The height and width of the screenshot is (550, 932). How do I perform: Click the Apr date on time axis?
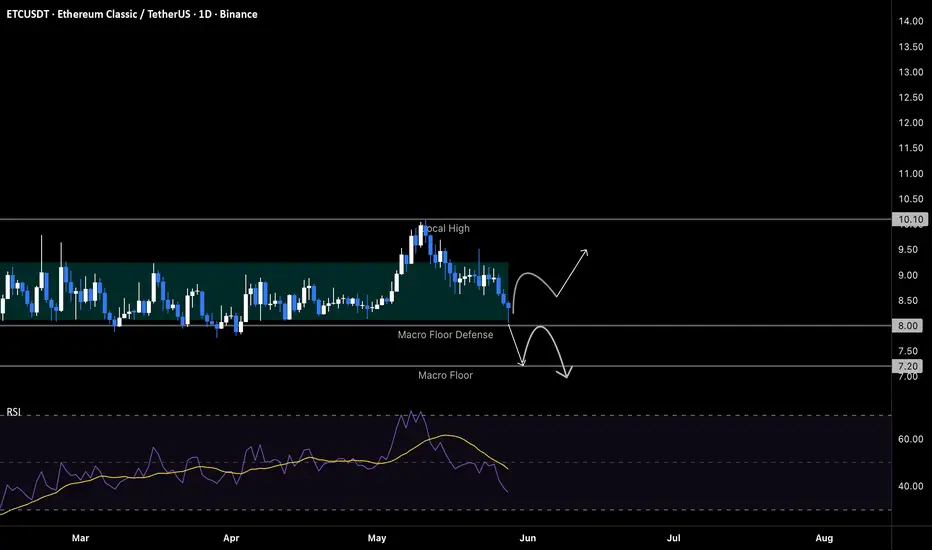coord(231,538)
